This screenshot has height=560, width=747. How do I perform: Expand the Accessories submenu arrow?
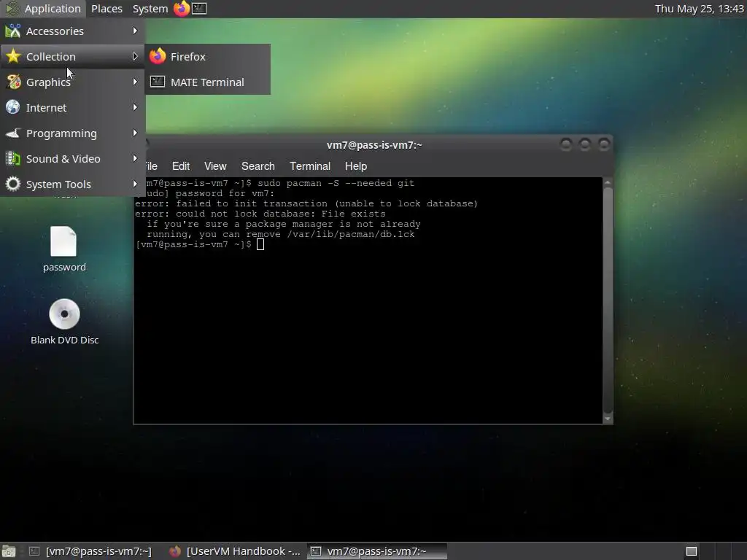tap(135, 31)
